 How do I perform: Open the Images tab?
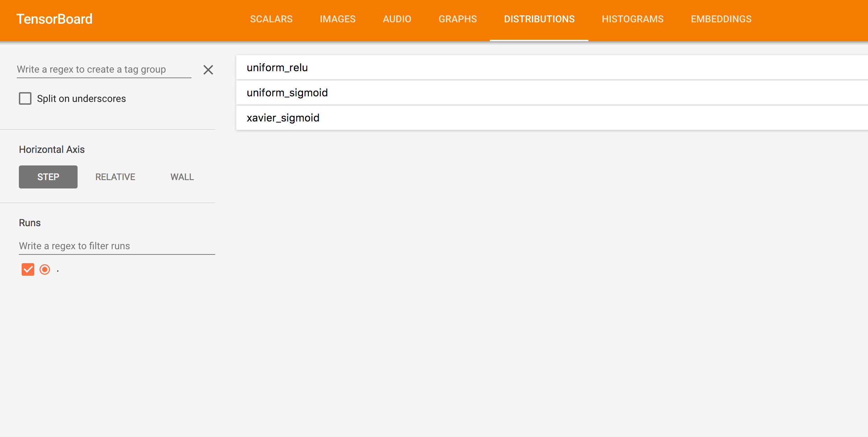point(338,19)
